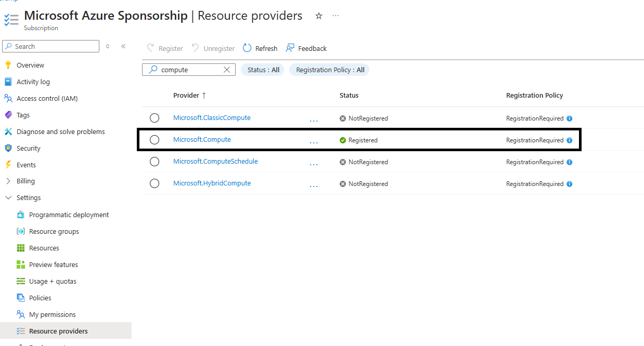Image resolution: width=644 pixels, height=346 pixels.
Task: Collapse the sidebar with double chevron icon
Action: pyautogui.click(x=123, y=46)
